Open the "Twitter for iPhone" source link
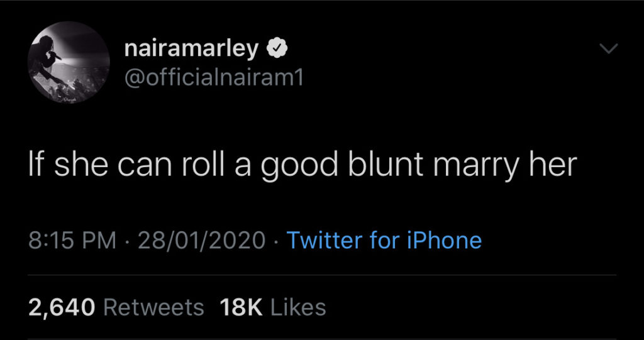The height and width of the screenshot is (340, 644). tap(384, 240)
